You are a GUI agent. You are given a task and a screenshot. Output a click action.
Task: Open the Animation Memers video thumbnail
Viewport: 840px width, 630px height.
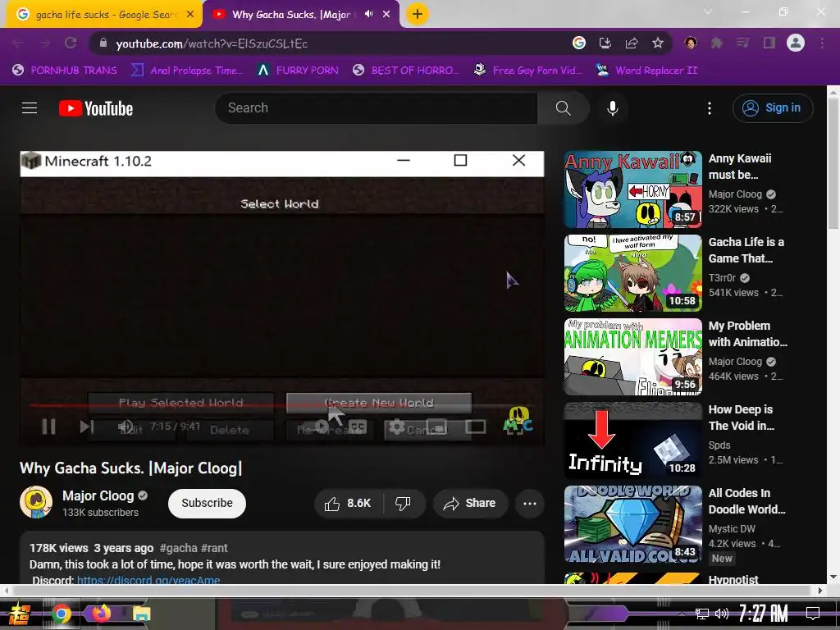click(632, 357)
